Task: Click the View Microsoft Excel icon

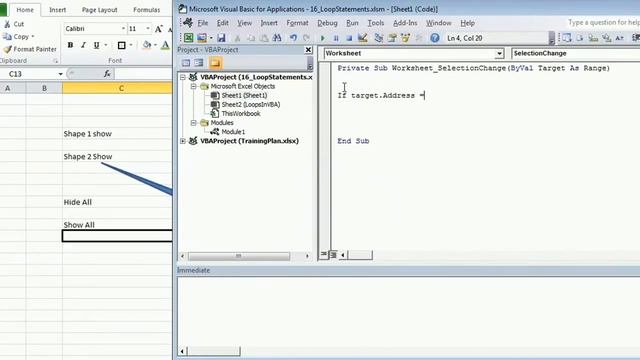Action: pos(188,38)
